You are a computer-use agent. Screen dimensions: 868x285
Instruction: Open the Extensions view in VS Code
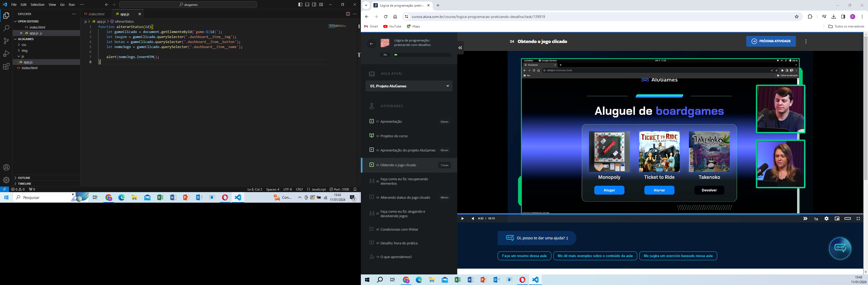pos(6,66)
